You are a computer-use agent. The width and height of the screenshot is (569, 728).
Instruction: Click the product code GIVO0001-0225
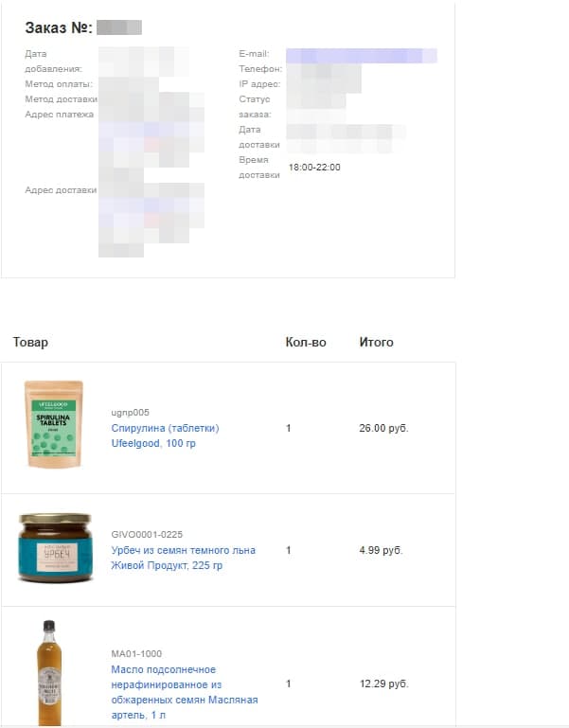pos(147,534)
